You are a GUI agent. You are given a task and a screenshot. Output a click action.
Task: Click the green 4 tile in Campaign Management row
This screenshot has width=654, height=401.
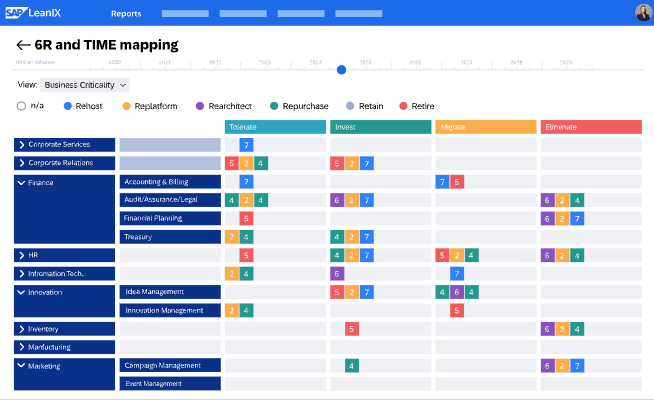(x=352, y=366)
